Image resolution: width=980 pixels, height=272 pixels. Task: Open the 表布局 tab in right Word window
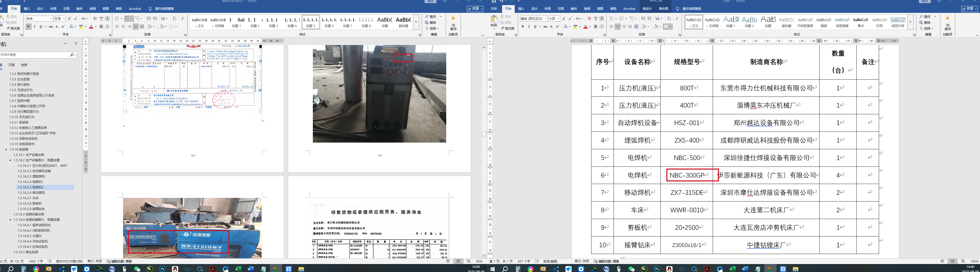point(663,9)
